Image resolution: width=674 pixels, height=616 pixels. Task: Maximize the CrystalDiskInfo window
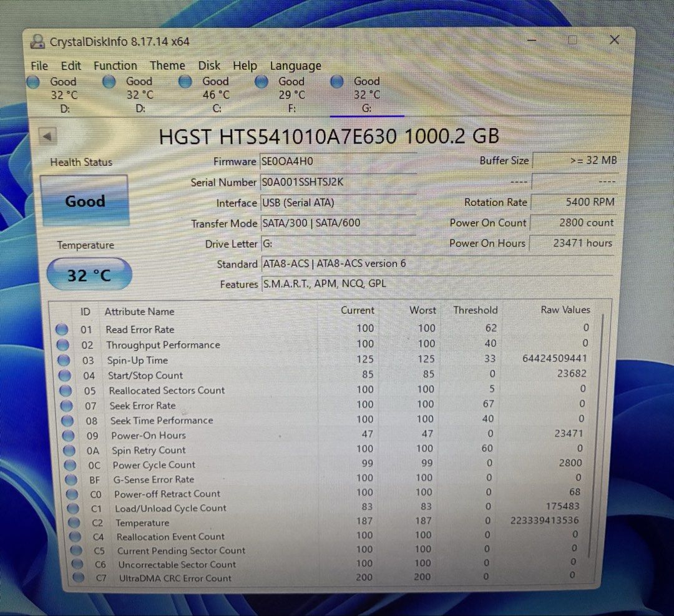(572, 41)
